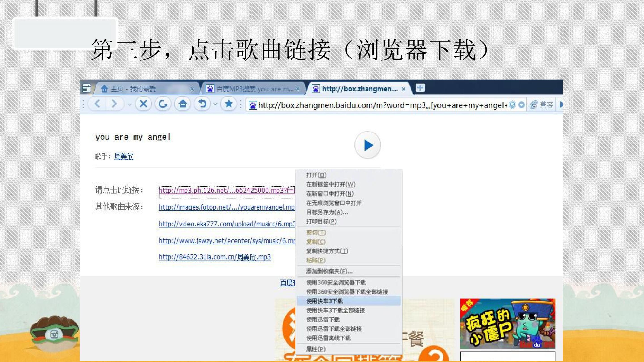Open the singer link 周美欣

pyautogui.click(x=124, y=156)
